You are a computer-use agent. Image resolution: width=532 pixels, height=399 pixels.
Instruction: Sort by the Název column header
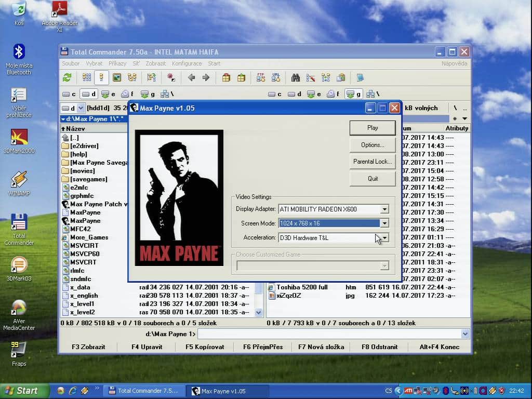94,129
